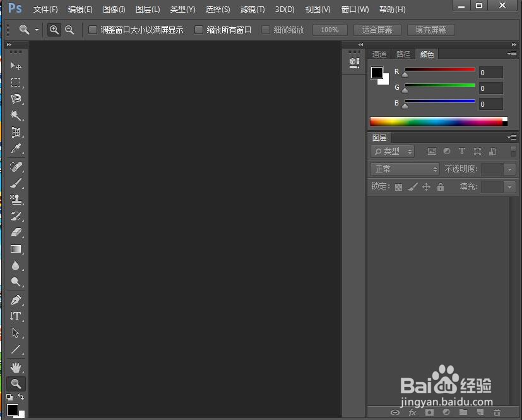Select the Magic Wand tool
522x420 pixels.
coord(16,115)
